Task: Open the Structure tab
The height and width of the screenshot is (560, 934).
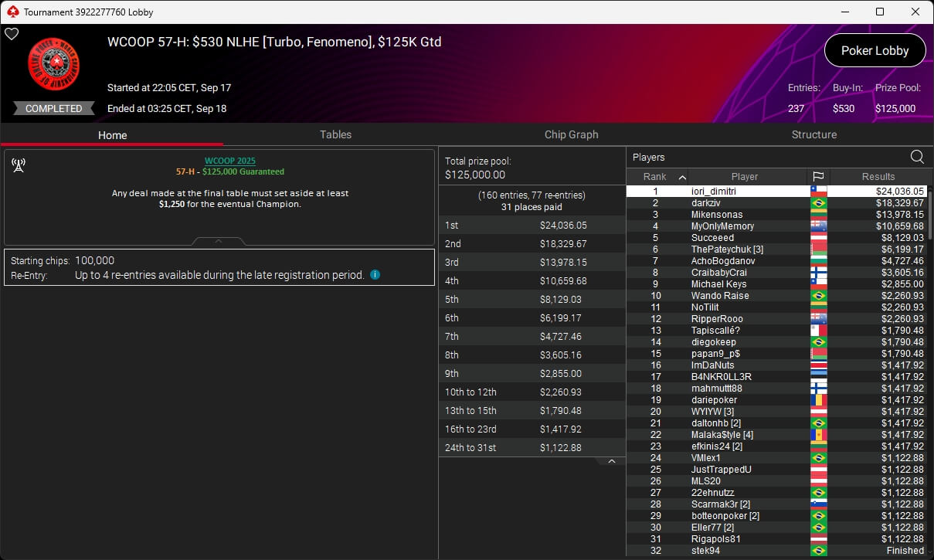Action: coord(813,134)
